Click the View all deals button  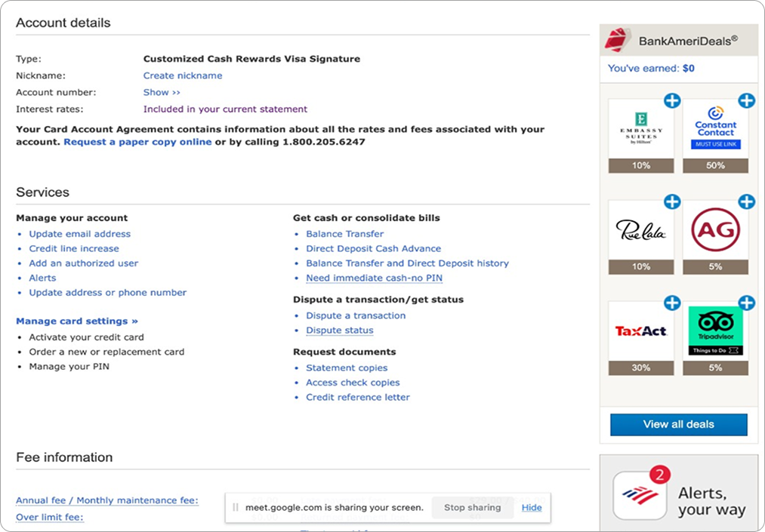click(x=678, y=424)
